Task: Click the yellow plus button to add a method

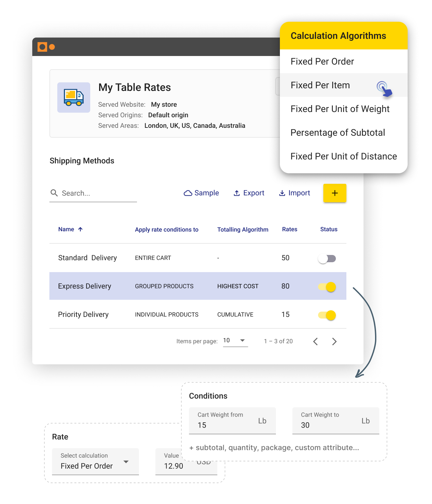Action: (x=335, y=193)
